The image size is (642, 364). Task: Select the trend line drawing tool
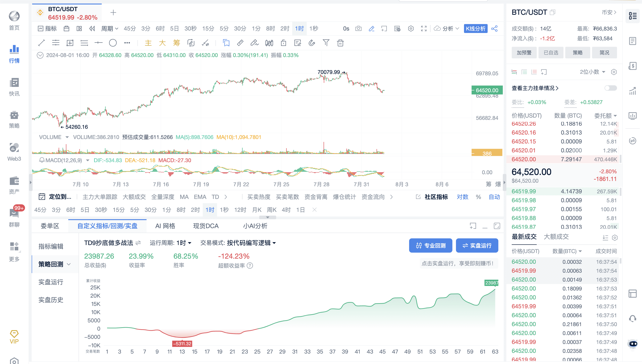tap(41, 43)
